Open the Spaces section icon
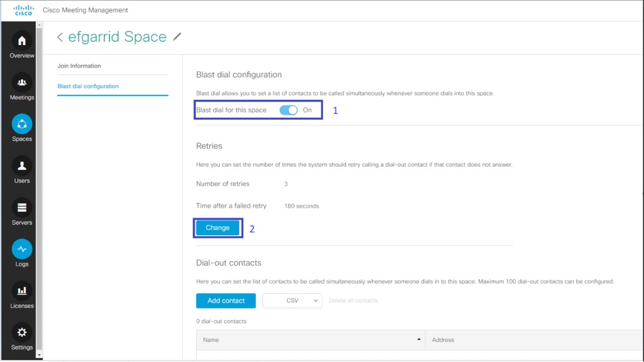 click(x=22, y=124)
